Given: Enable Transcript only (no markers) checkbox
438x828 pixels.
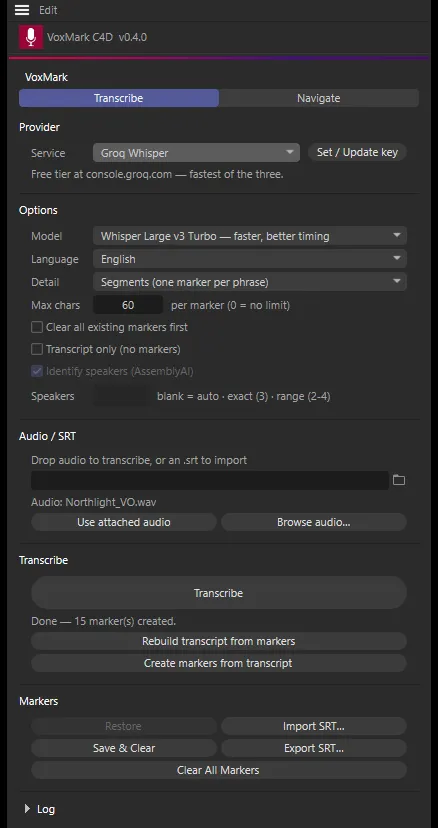Looking at the screenshot, I should point(37,350).
